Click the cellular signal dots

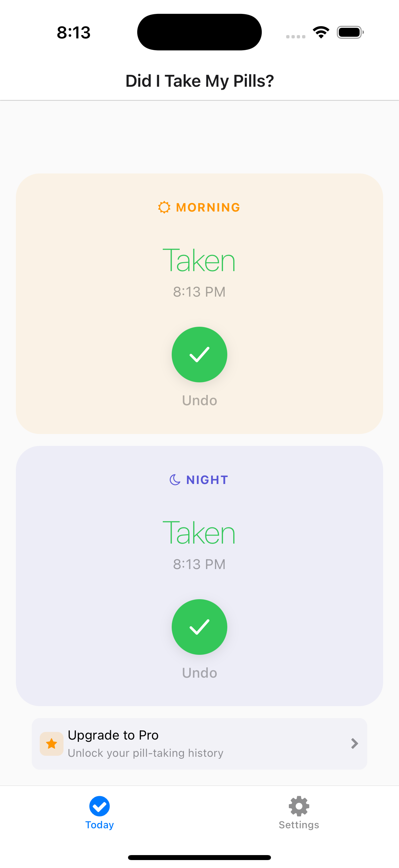coord(296,36)
